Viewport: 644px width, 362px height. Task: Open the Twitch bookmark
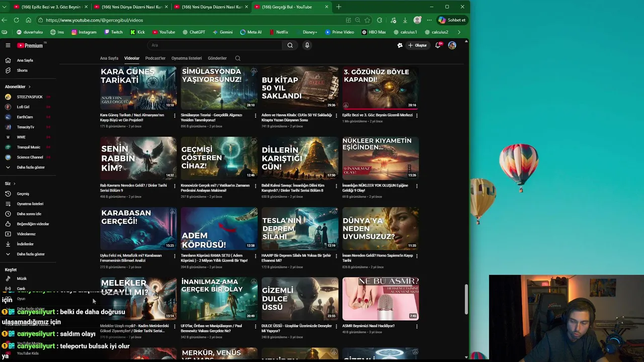(113, 32)
